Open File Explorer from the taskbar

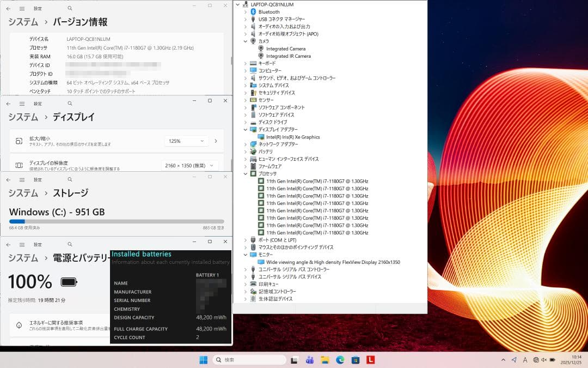coord(324,360)
